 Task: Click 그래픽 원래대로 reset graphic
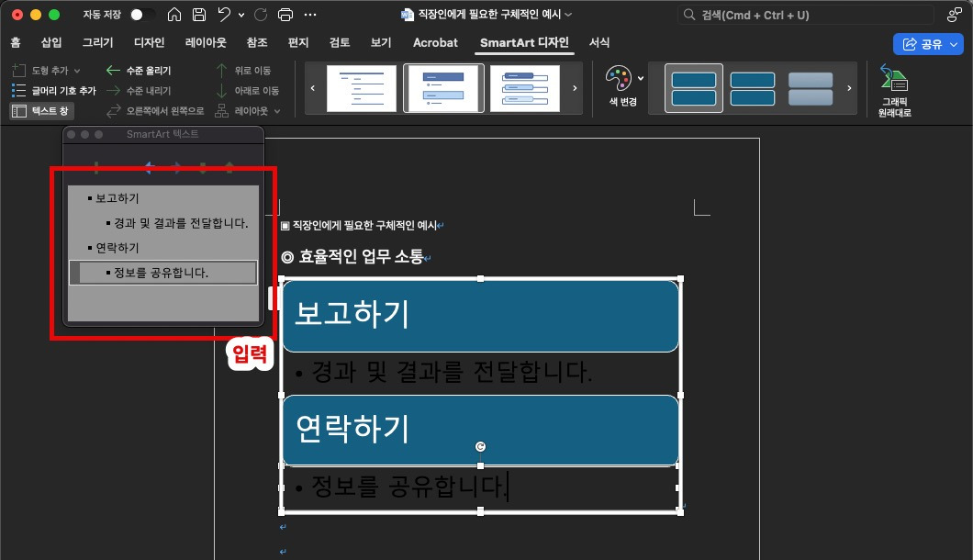pyautogui.click(x=894, y=91)
